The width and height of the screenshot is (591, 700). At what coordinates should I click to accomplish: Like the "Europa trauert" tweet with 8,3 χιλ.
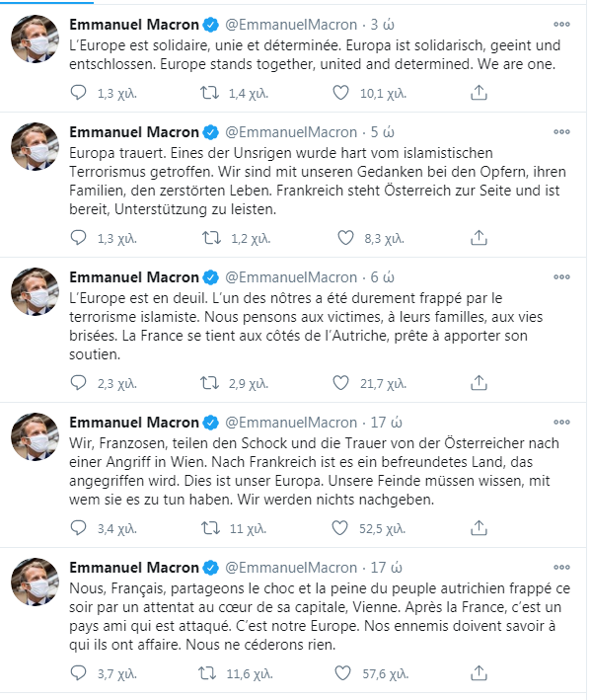pyautogui.click(x=345, y=238)
